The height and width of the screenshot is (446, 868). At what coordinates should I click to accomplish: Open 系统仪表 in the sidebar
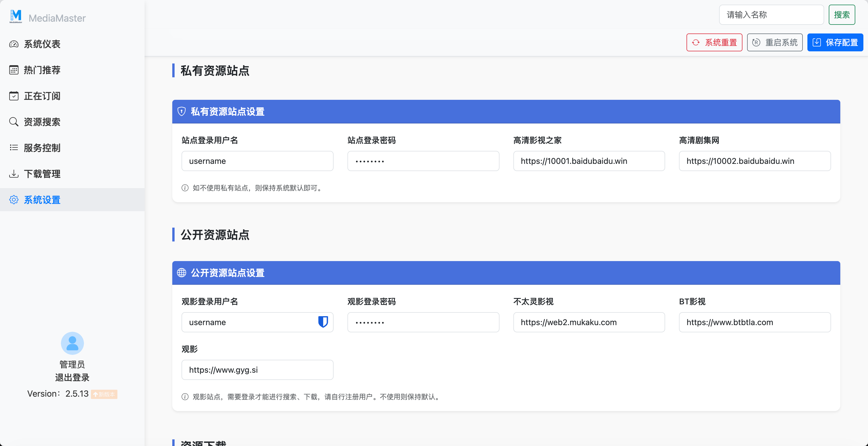pyautogui.click(x=72, y=44)
